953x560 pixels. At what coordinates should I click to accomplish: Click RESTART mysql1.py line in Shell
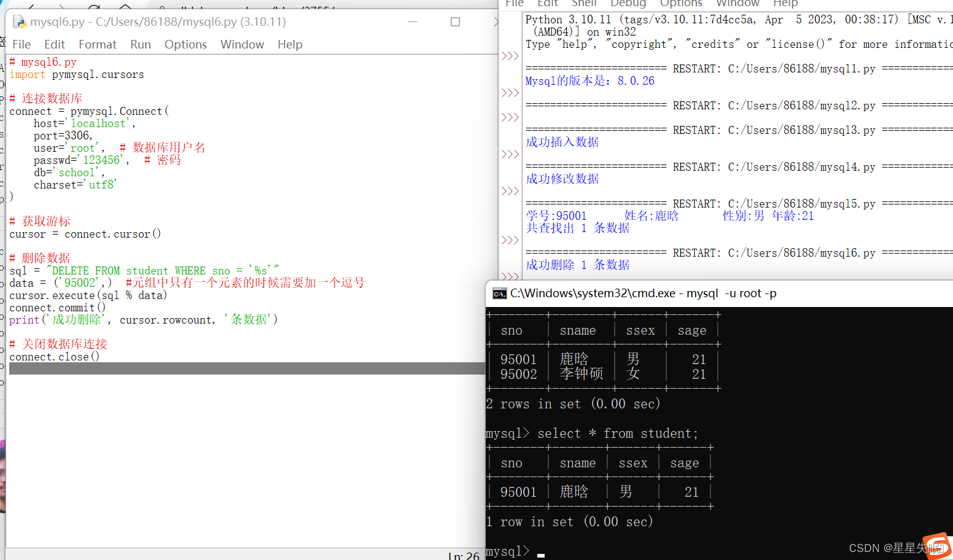point(739,69)
